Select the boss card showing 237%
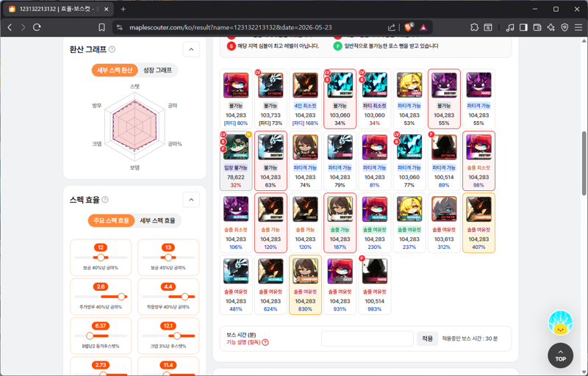Screen dimensions: 588x376 (x=409, y=223)
